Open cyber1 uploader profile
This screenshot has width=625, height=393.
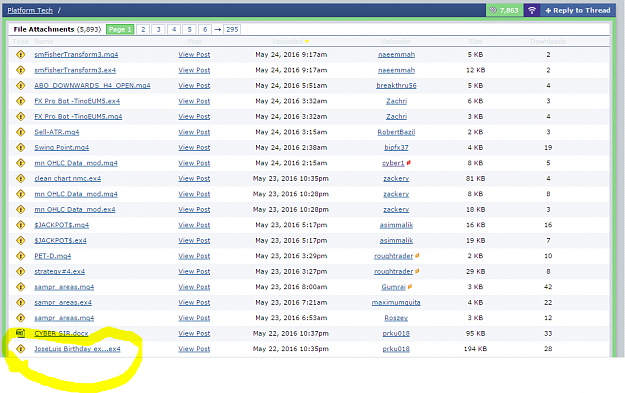click(x=393, y=163)
